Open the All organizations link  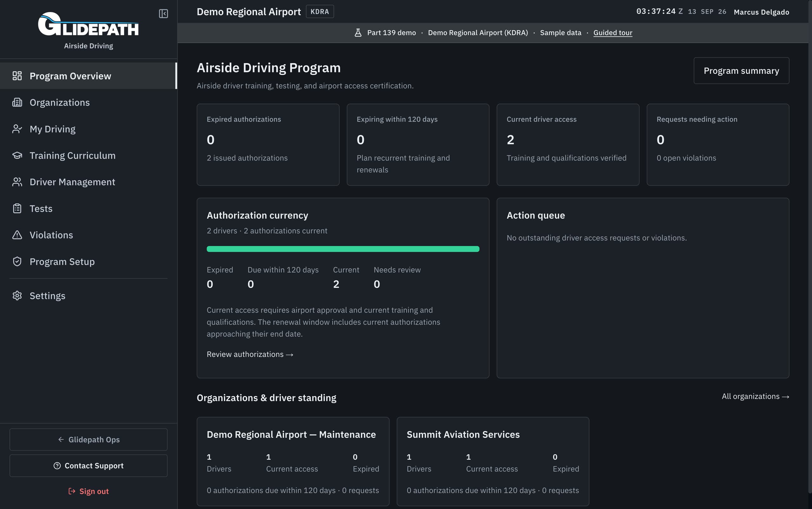pos(755,396)
